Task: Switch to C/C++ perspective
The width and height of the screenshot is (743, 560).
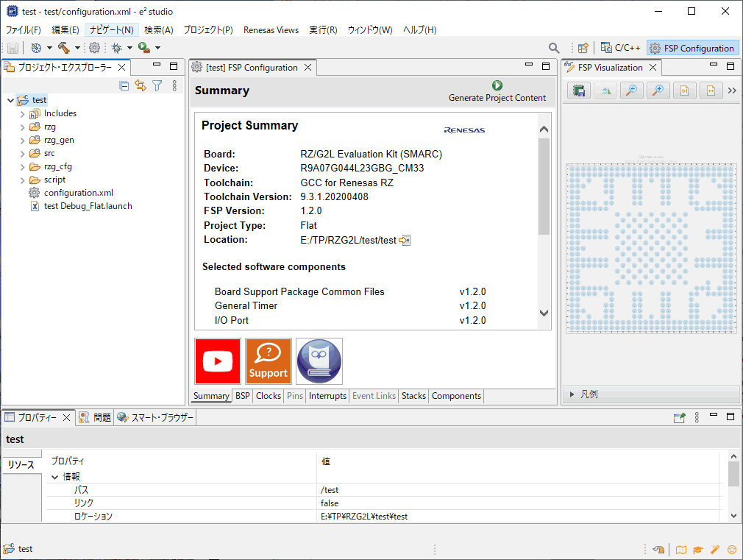Action: coord(621,48)
